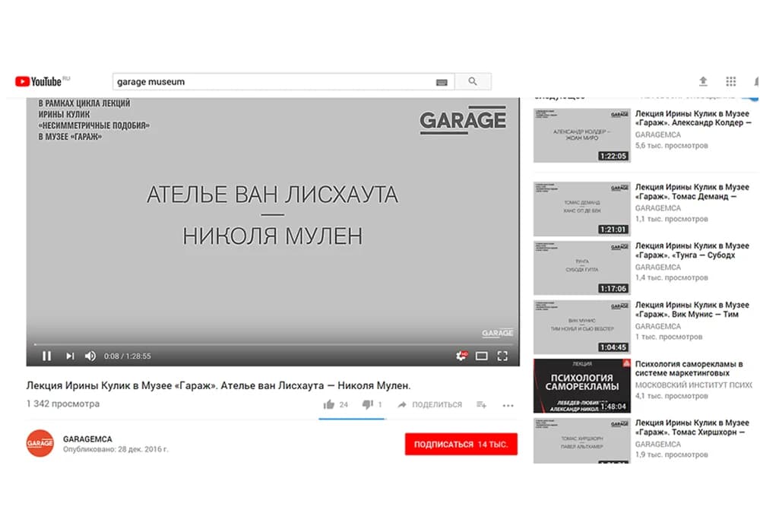Open the 1:22:05 Александр Колдер thumbnail
This screenshot has height=532, width=760.
click(582, 135)
